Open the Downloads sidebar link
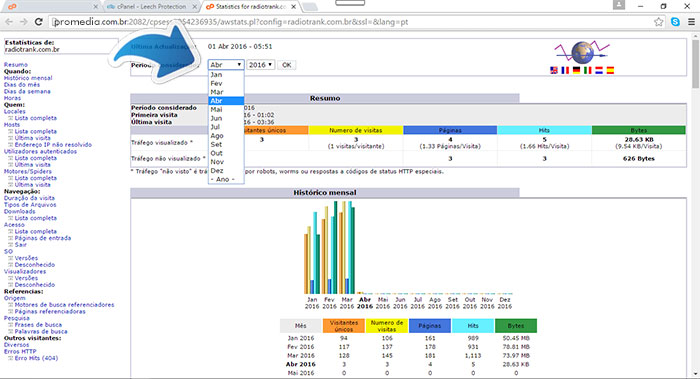700x379 pixels. 20,211
